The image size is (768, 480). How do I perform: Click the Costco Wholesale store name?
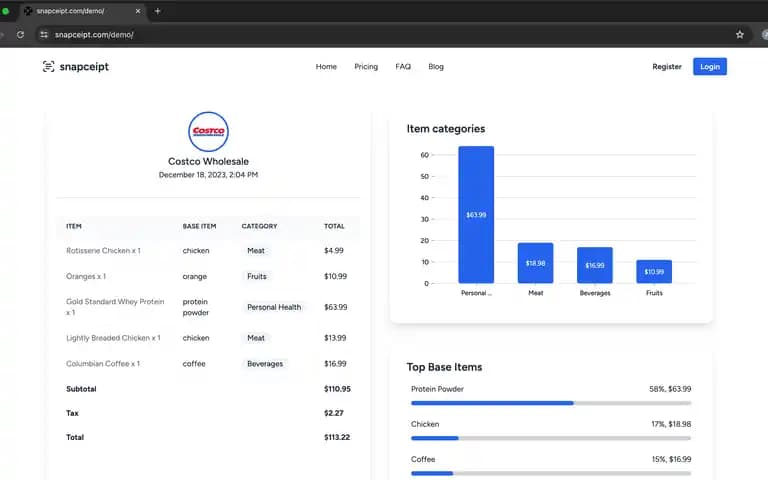[208, 161]
